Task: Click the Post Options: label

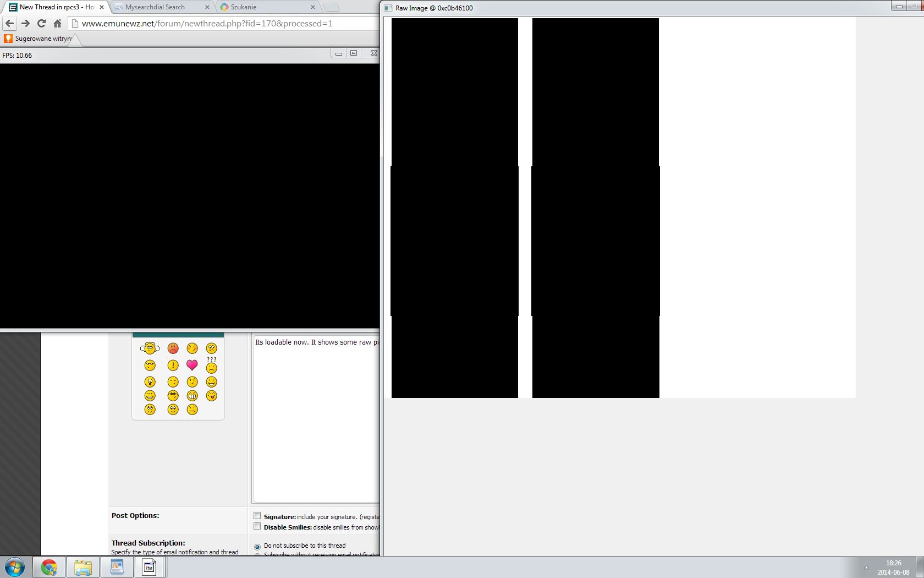Action: click(135, 516)
